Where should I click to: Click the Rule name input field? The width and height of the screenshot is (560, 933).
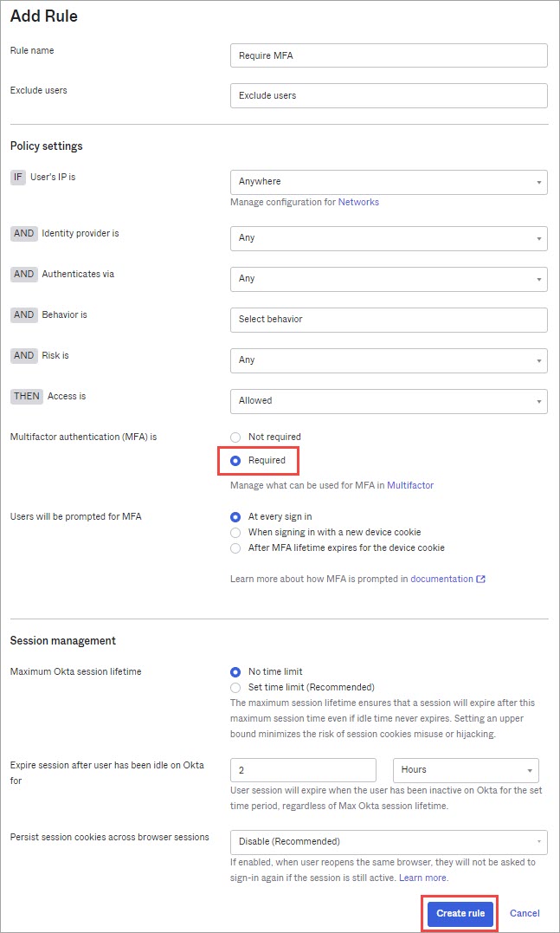[389, 55]
